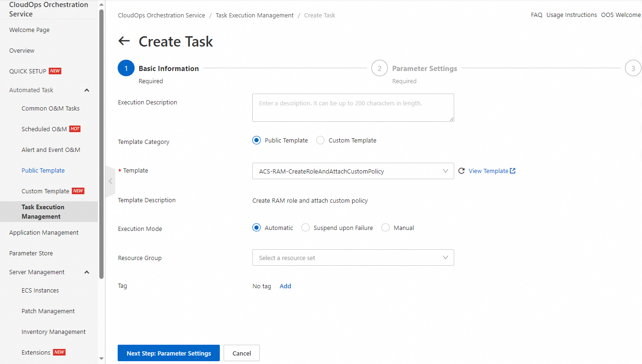Image resolution: width=642 pixels, height=364 pixels.
Task: Click the back arrow beside Create Task
Action: click(124, 41)
